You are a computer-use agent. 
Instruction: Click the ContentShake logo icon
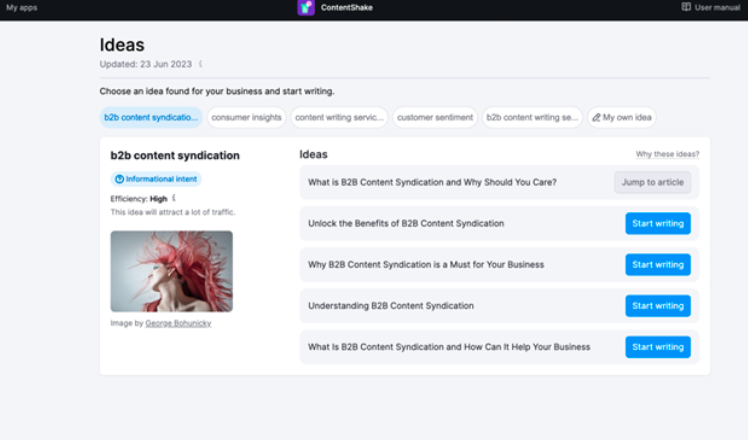click(306, 7)
